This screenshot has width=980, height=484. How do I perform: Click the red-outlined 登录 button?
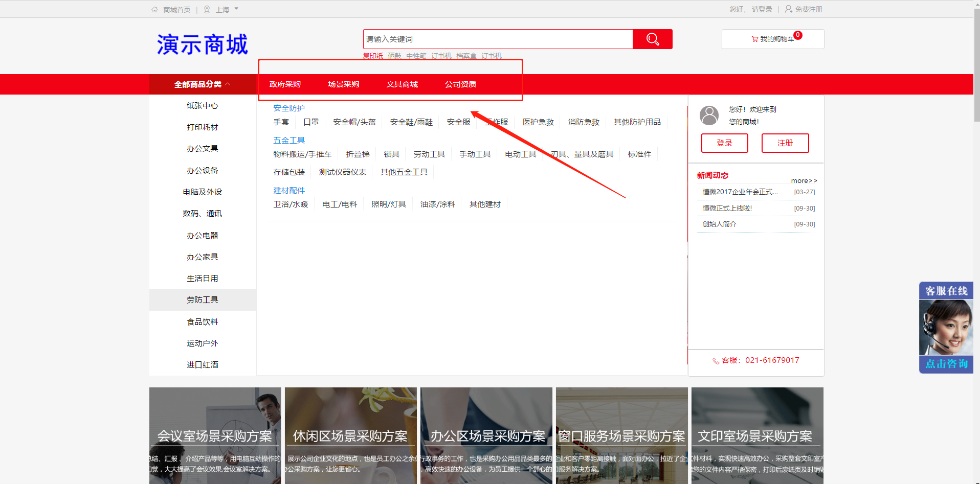click(725, 143)
